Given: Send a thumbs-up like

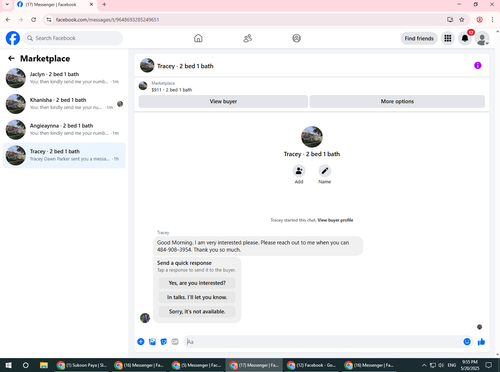Looking at the screenshot, I should click(481, 342).
